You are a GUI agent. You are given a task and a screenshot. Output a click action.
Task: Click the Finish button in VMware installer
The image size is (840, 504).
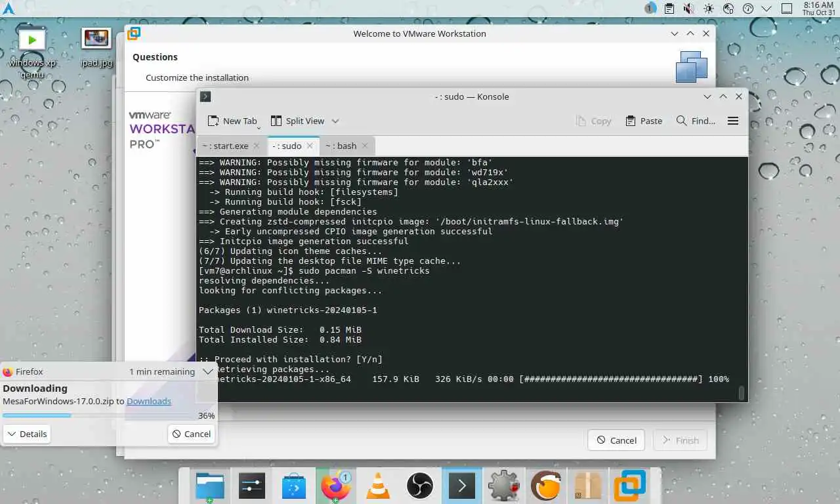click(x=680, y=440)
